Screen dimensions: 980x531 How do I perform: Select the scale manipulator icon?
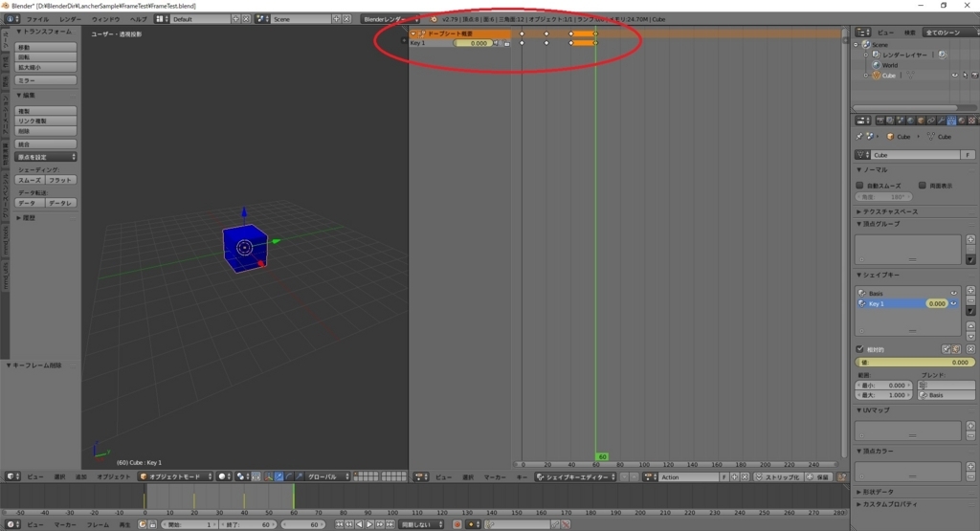click(300, 476)
